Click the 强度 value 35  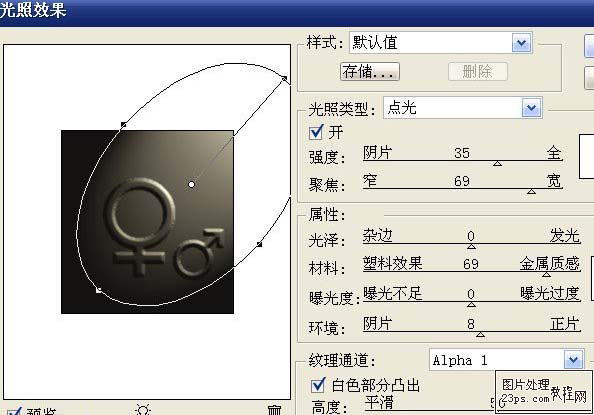(462, 153)
